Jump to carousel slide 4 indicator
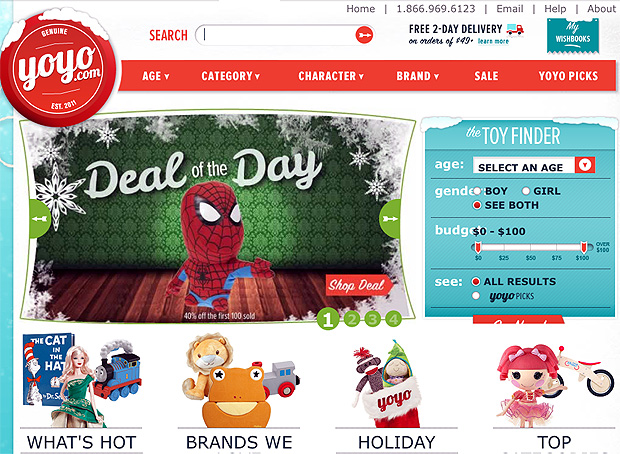The width and height of the screenshot is (620, 454). [393, 319]
